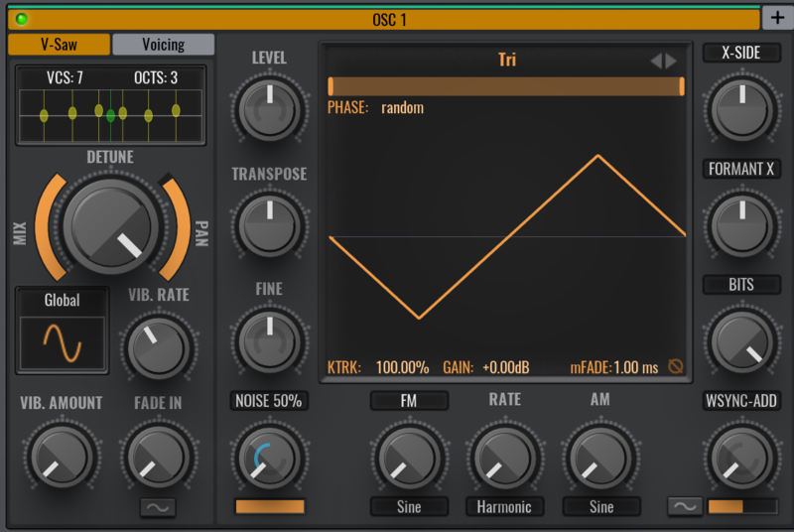Toggle the green OSC 1 power LED

pyautogui.click(x=22, y=19)
